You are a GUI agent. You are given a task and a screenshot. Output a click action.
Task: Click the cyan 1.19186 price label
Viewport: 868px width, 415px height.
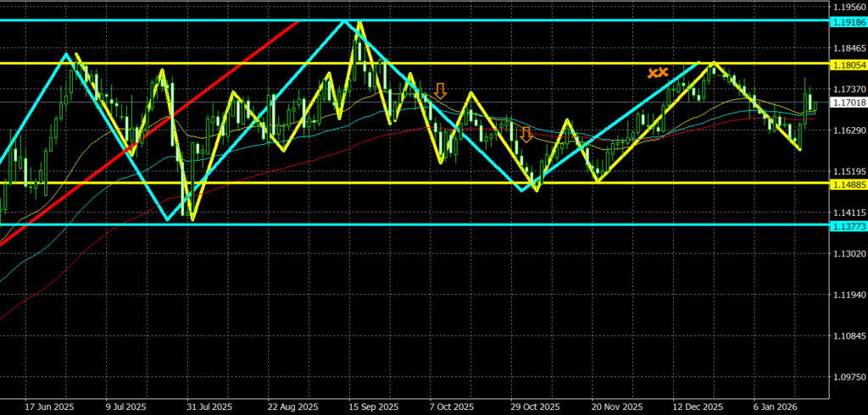point(848,20)
